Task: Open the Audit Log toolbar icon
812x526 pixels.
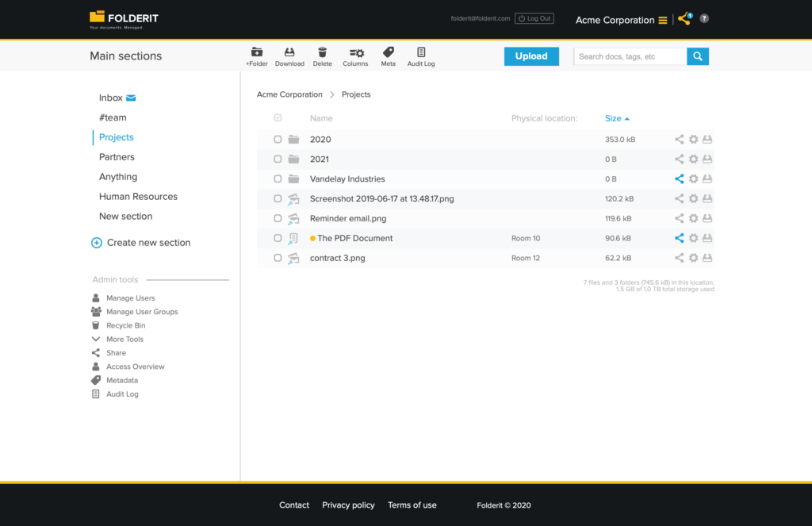Action: 421,56
